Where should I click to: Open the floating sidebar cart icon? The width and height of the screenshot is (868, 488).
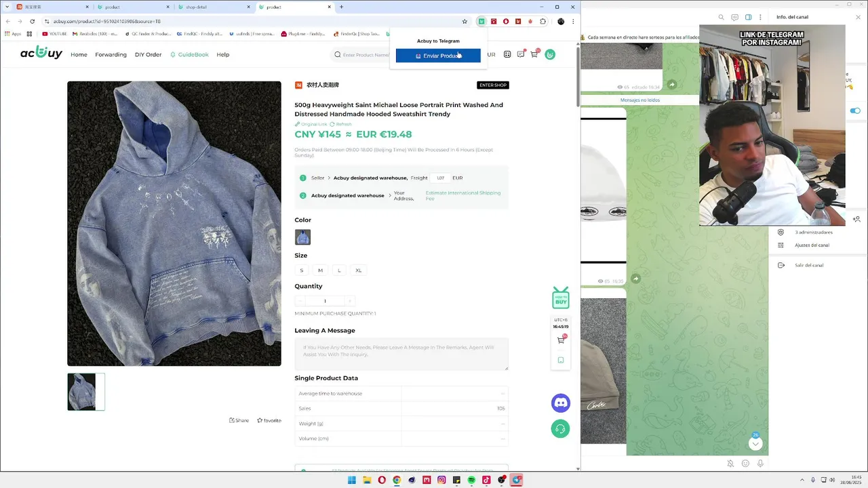[561, 340]
